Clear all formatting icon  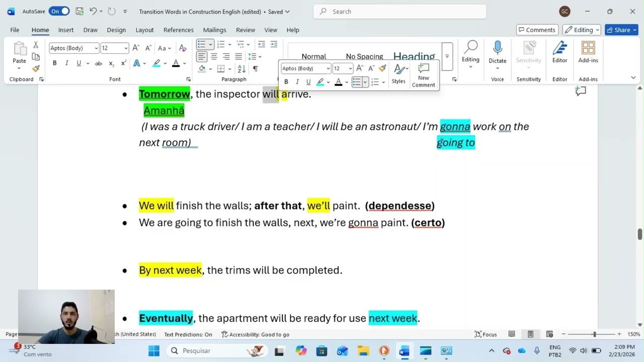click(183, 48)
